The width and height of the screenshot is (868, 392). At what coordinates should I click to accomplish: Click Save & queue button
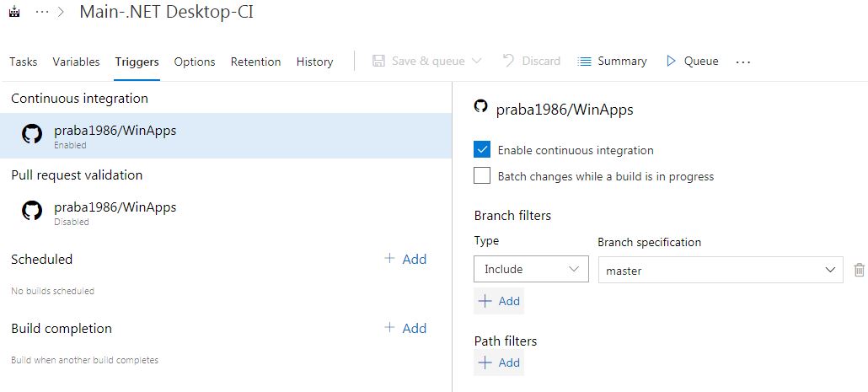(x=419, y=61)
